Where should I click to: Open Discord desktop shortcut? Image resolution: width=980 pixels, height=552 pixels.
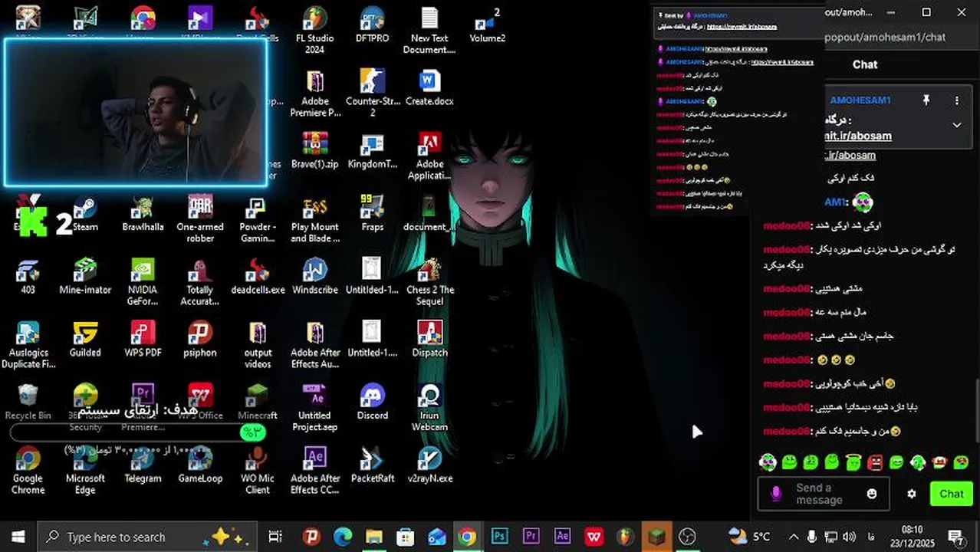tap(372, 402)
